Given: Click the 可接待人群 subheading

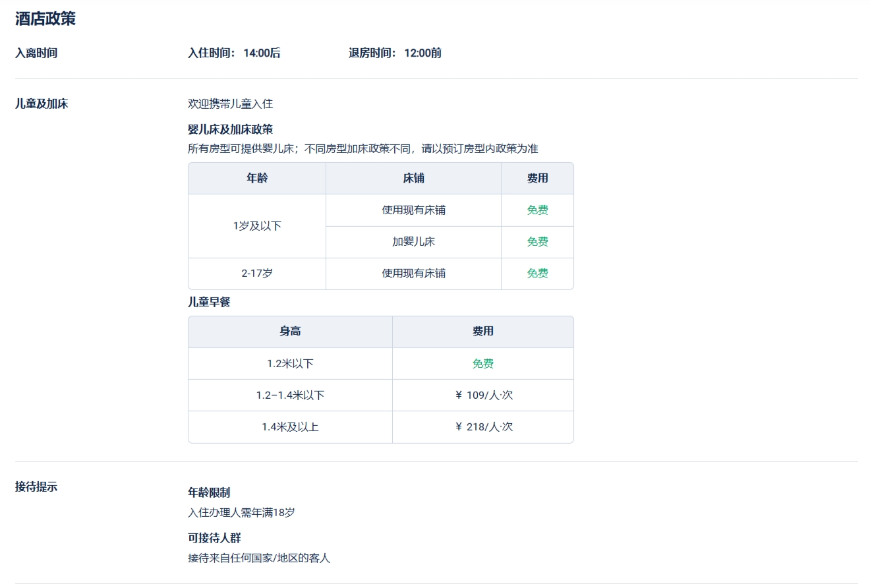Looking at the screenshot, I should pyautogui.click(x=214, y=538).
